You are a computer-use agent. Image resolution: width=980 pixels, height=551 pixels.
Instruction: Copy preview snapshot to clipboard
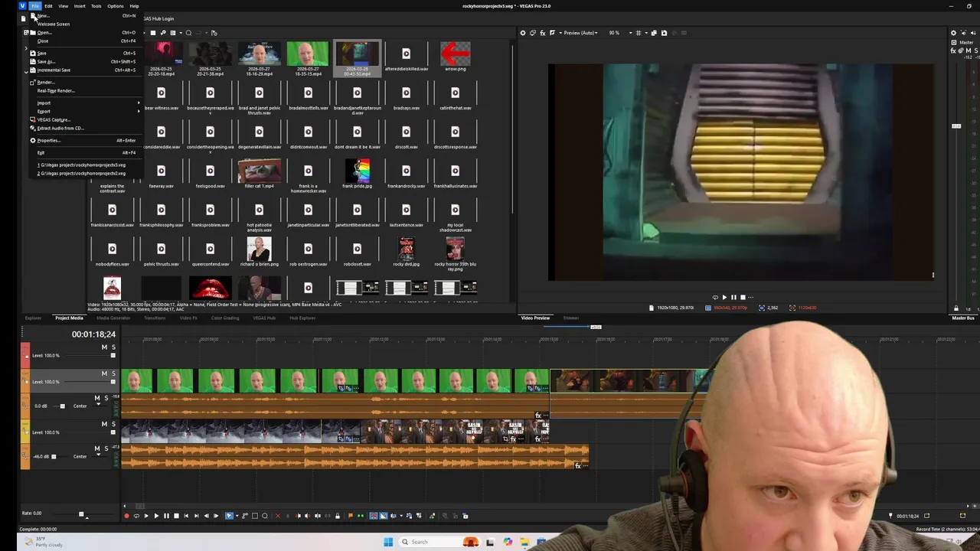click(655, 33)
